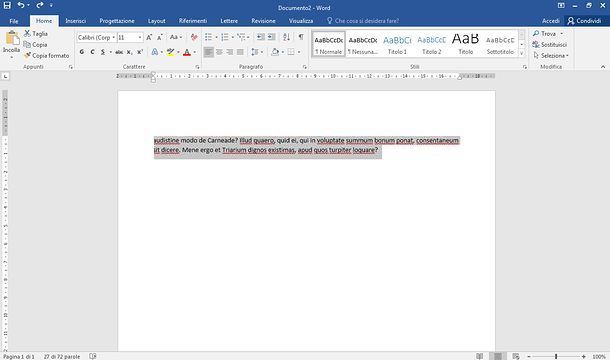Viewport: 610px width, 360px height.
Task: Click the Trova search command
Action: coord(544,34)
